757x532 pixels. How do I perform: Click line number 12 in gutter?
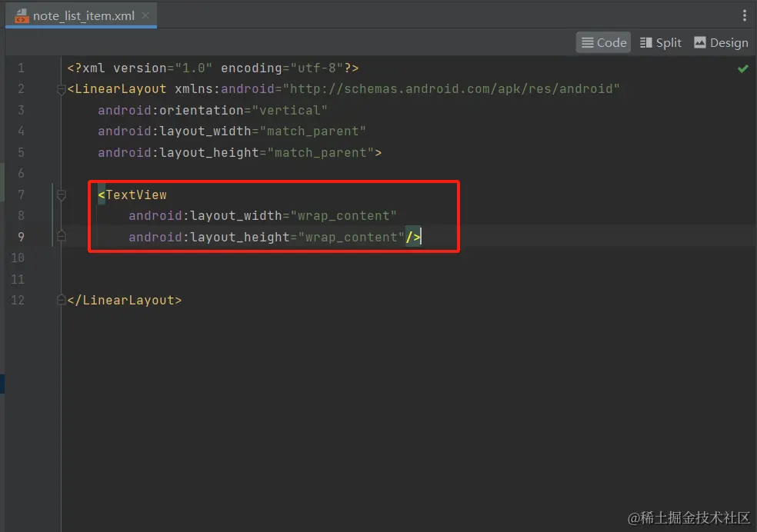18,300
